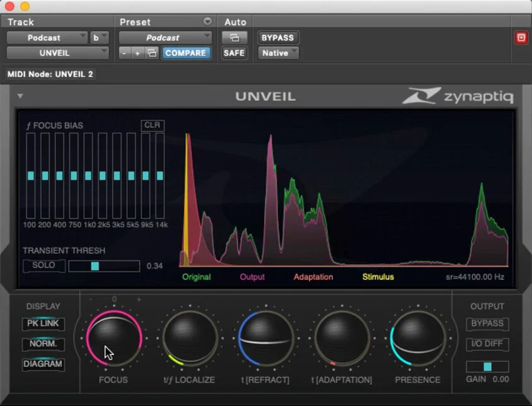Screen dimensions: 532x406
Task: Click the GAIN 0.00 value
Action: [x=500, y=379]
